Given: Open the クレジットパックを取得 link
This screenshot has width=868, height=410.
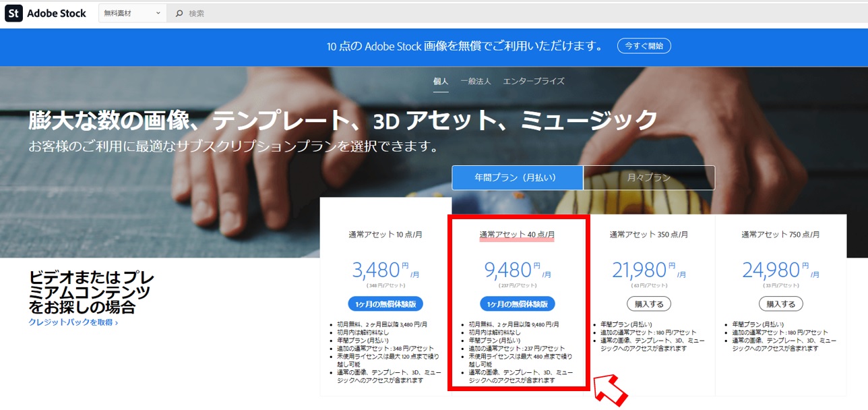Looking at the screenshot, I should (73, 323).
